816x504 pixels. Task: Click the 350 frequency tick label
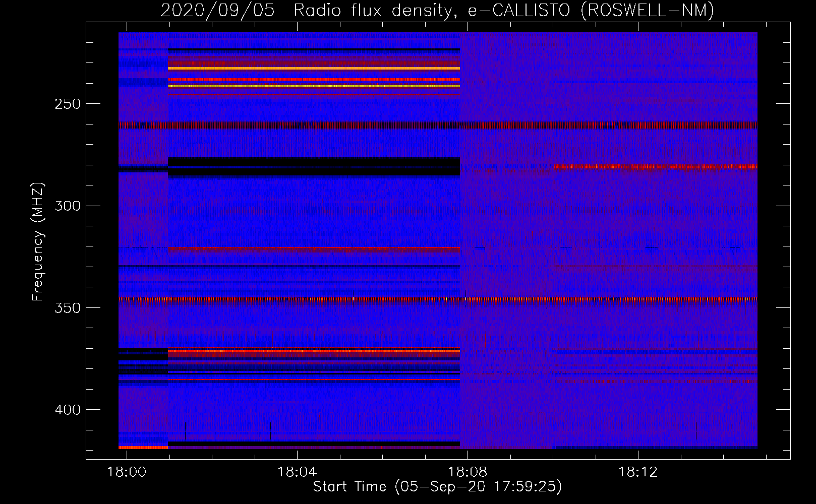[x=68, y=308]
